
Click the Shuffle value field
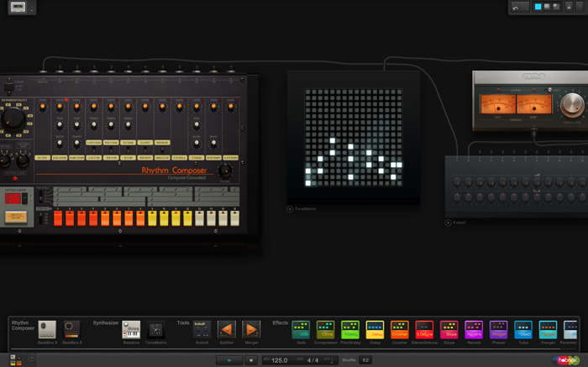(x=366, y=360)
